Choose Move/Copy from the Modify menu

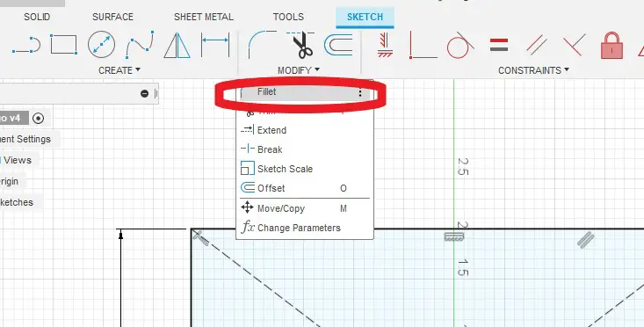(x=304, y=208)
